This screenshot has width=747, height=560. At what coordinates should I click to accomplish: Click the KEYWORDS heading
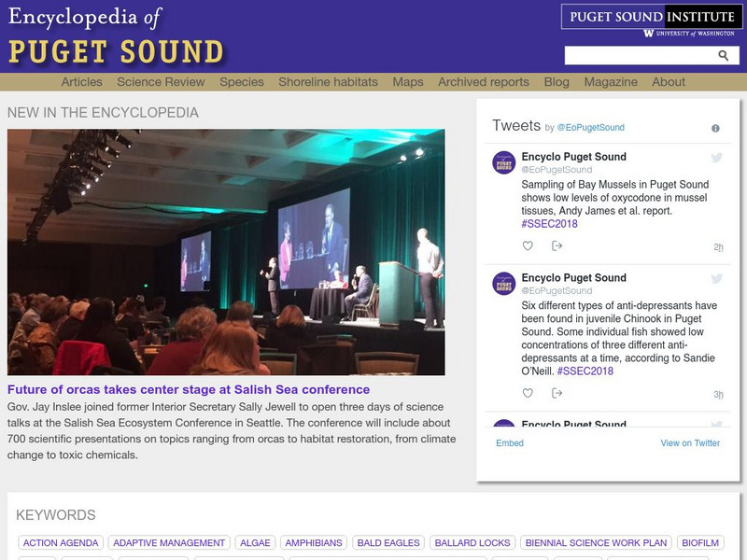point(56,515)
